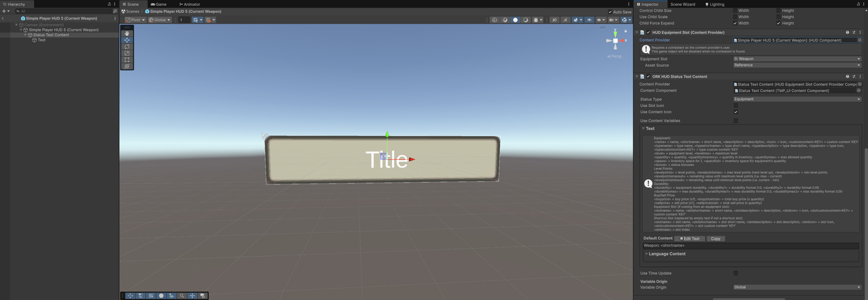Select the Hand tool in scene overlay
The image size is (868, 300).
tap(127, 33)
